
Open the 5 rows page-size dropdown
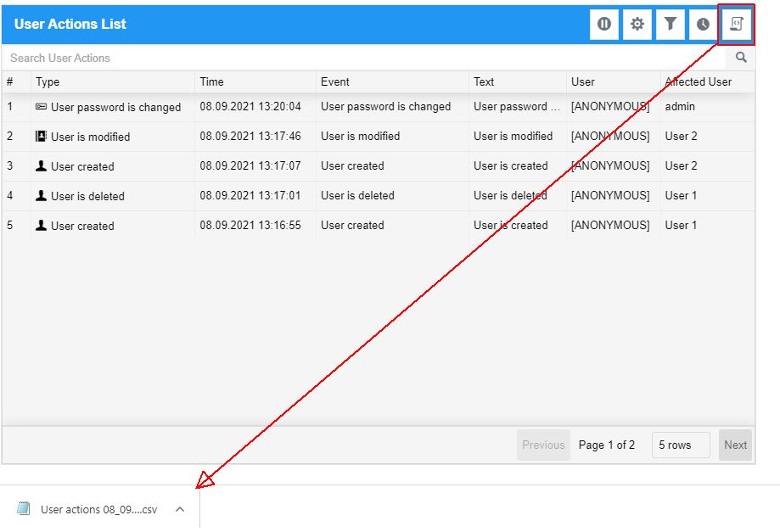(681, 445)
